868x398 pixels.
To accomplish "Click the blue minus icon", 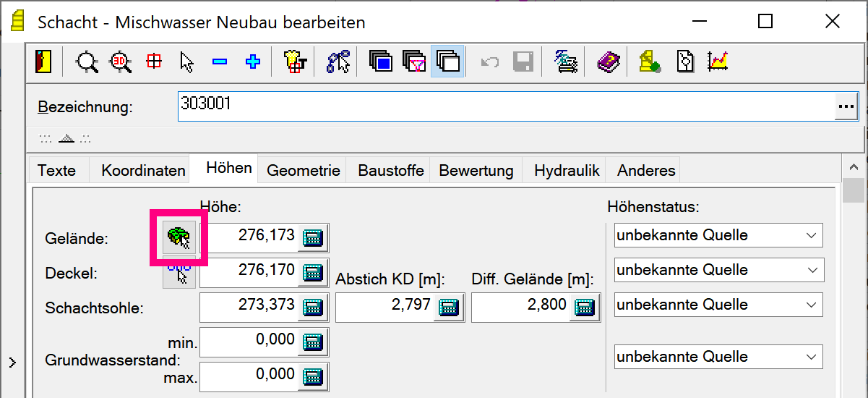I will [x=220, y=62].
